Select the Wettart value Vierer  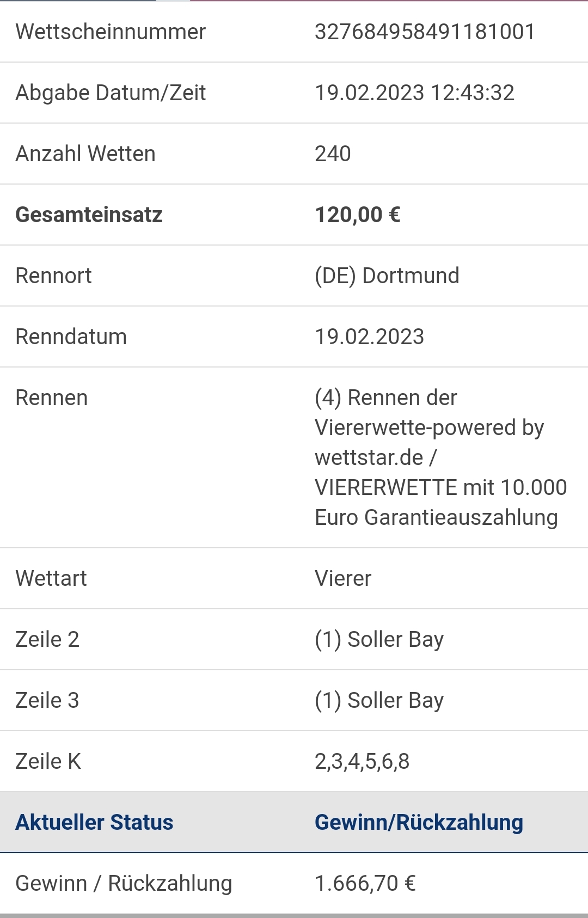pos(343,578)
